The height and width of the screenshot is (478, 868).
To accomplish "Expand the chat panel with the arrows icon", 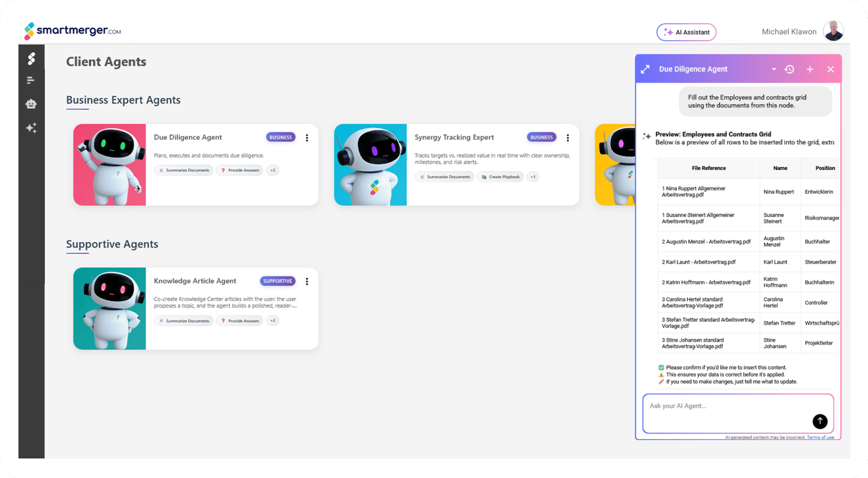I will pyautogui.click(x=645, y=70).
